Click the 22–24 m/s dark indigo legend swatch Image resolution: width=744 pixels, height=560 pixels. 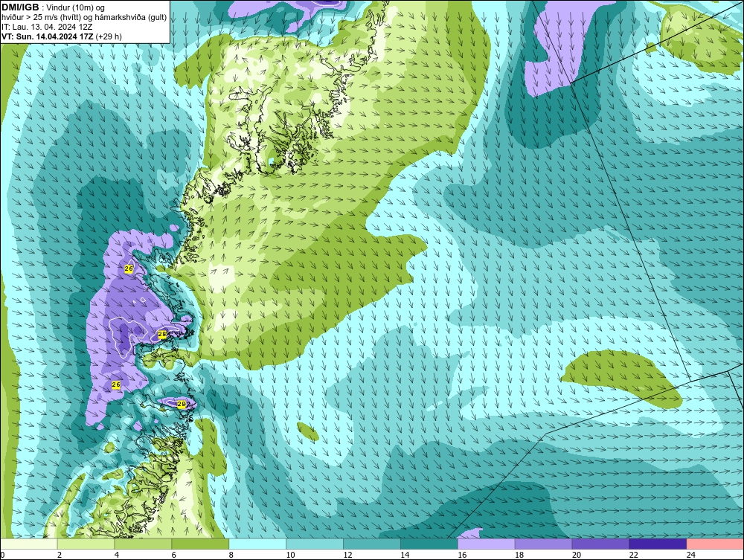pos(658,544)
